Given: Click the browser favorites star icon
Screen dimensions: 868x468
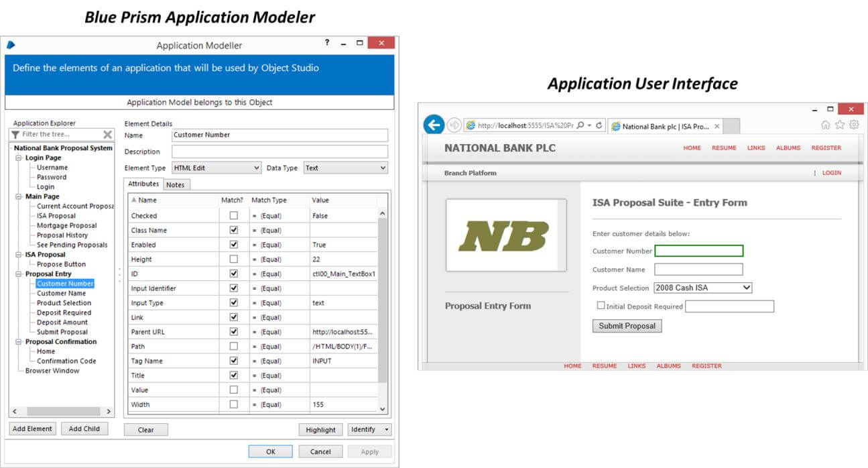Looking at the screenshot, I should pos(840,125).
